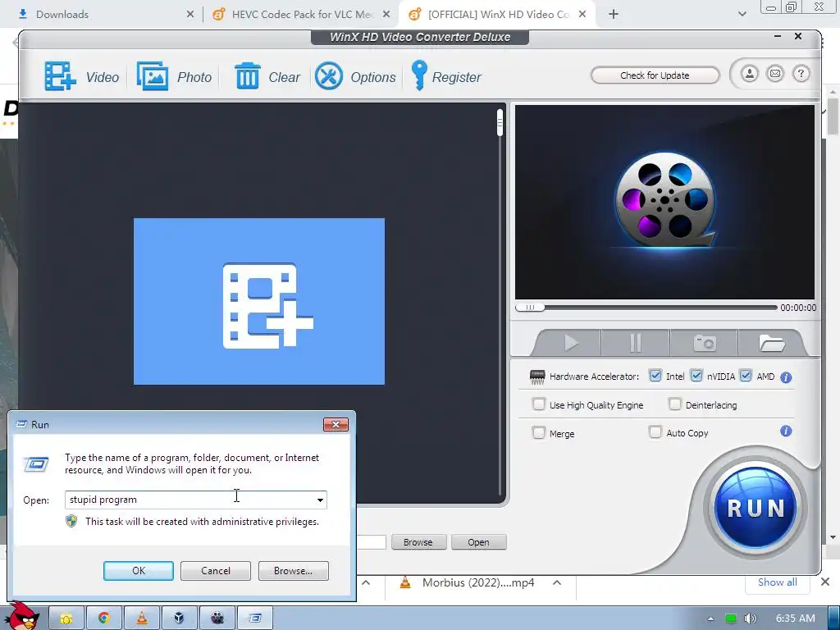Expand the previous download item chevron
This screenshot has width=840, height=630.
(366, 582)
